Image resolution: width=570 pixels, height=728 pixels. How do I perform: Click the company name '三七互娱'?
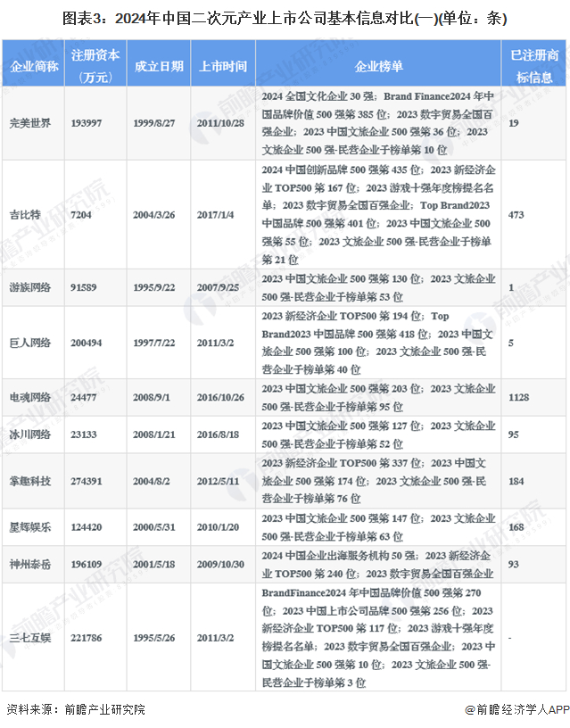[30, 638]
